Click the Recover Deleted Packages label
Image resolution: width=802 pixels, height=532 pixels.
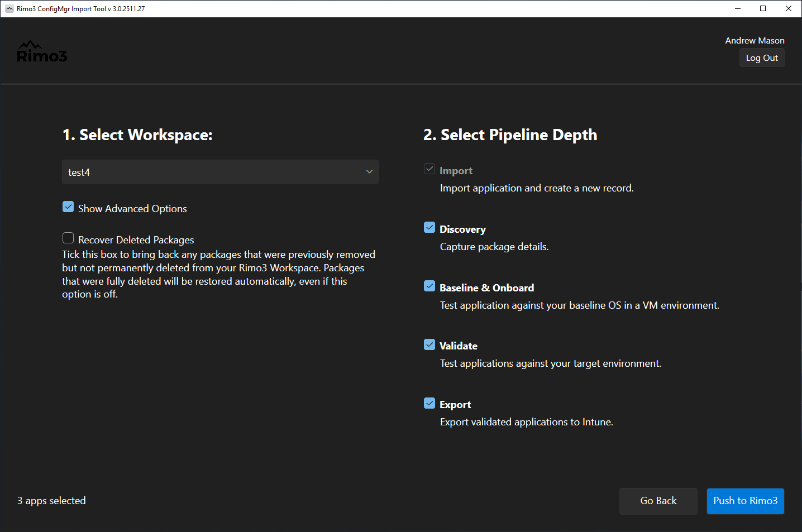click(x=136, y=240)
